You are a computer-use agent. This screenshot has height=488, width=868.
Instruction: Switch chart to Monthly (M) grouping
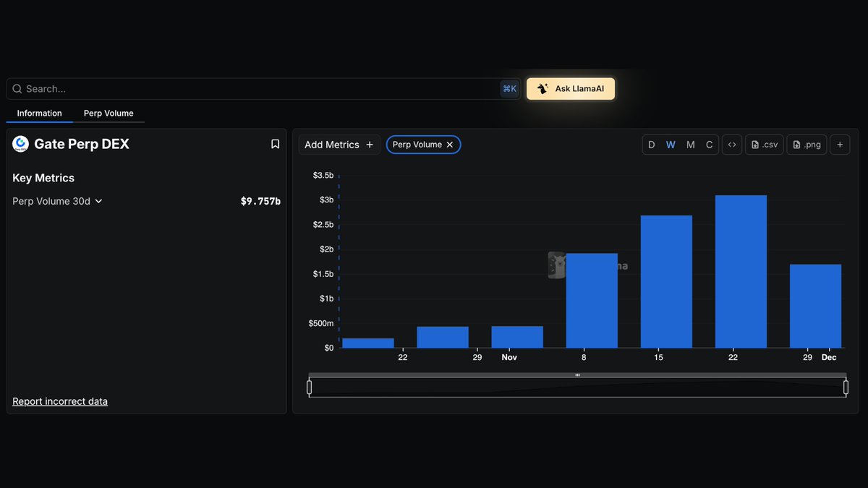pos(690,145)
